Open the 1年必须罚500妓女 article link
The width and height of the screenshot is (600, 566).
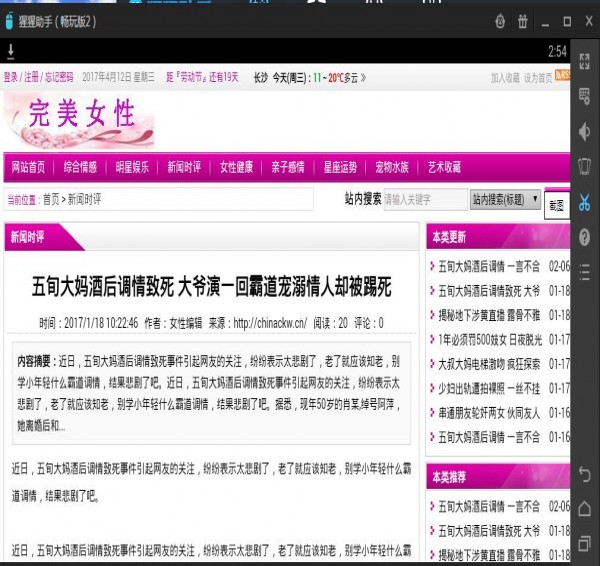pos(490,340)
